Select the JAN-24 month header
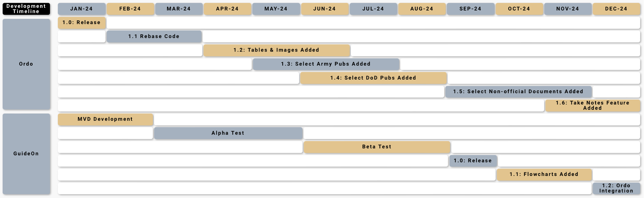Screen dimensions: 644x198 82,9
